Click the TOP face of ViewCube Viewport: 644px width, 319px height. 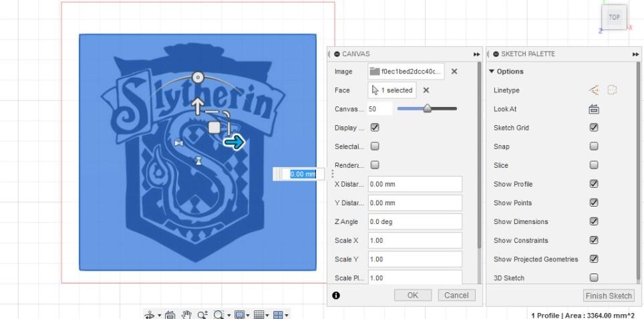pos(614,17)
